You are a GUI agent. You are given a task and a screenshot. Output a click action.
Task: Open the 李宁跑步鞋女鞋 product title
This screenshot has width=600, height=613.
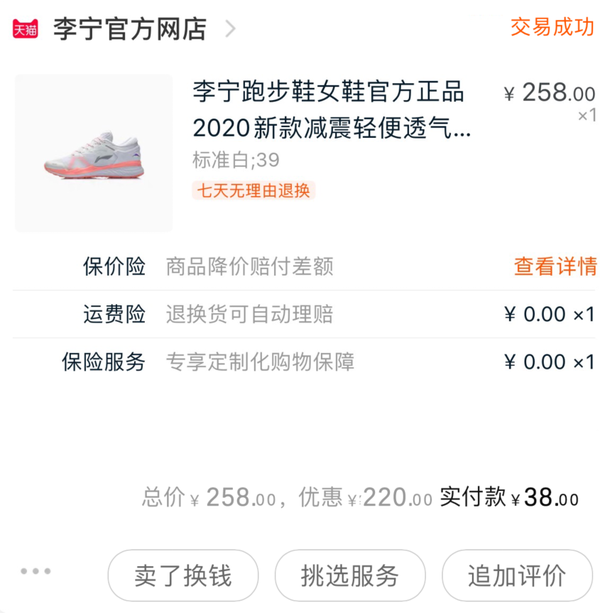tap(331, 110)
